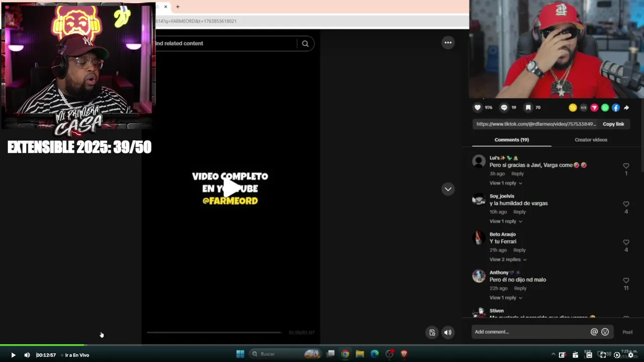The height and width of the screenshot is (362, 644).
Task: Open Beto Araujo's profile avatar
Action: [478, 238]
